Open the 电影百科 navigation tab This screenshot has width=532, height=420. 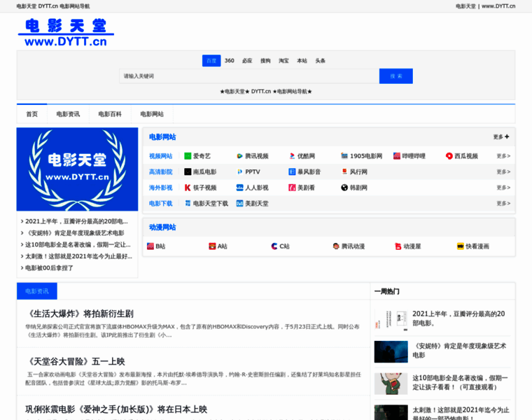point(110,114)
